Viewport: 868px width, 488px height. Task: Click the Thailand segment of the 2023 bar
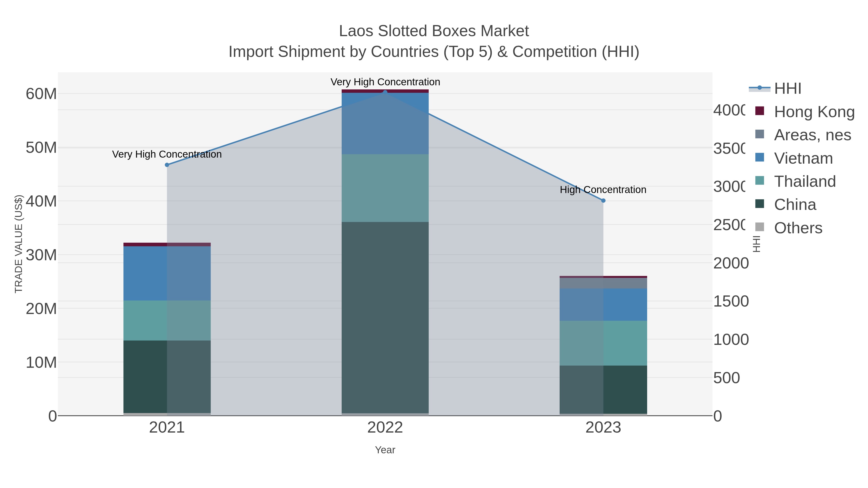coord(604,343)
